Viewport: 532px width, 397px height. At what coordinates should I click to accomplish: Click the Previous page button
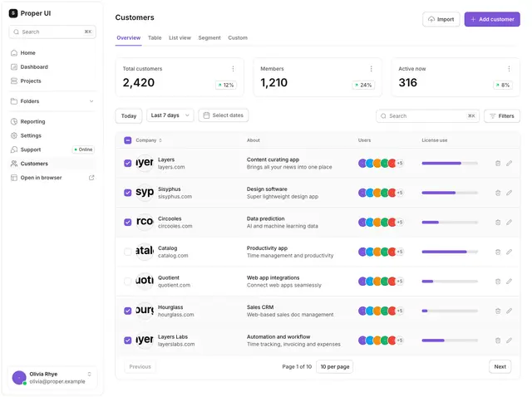point(140,366)
